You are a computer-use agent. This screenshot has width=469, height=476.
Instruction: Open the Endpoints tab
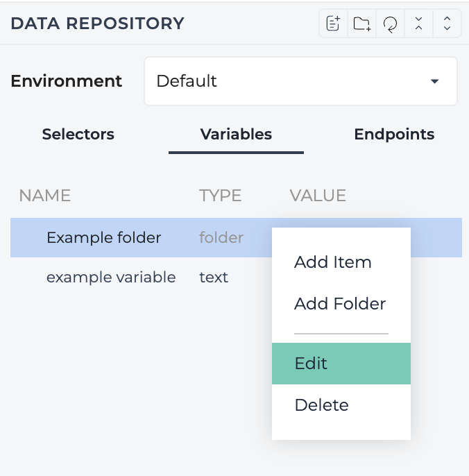point(394,134)
